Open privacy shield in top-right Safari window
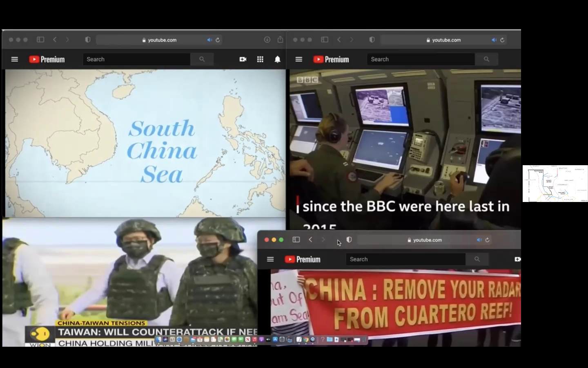This screenshot has height=368, width=588. pos(372,40)
